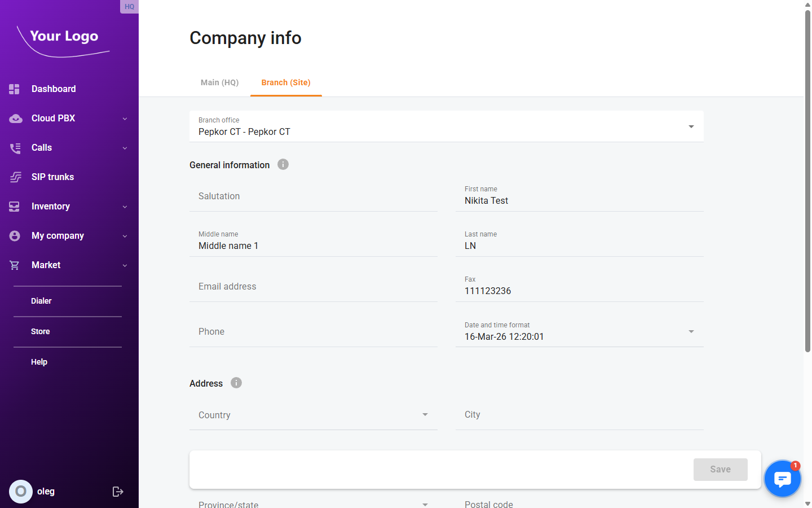Open the Dashboard icon in the sidebar
Image resolution: width=812 pixels, height=508 pixels.
pos(14,89)
